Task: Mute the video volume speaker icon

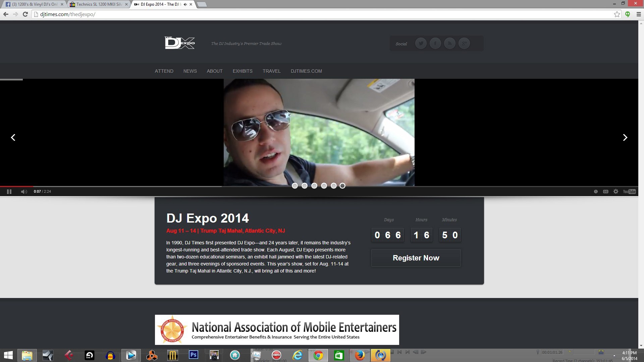Action: pos(24,192)
